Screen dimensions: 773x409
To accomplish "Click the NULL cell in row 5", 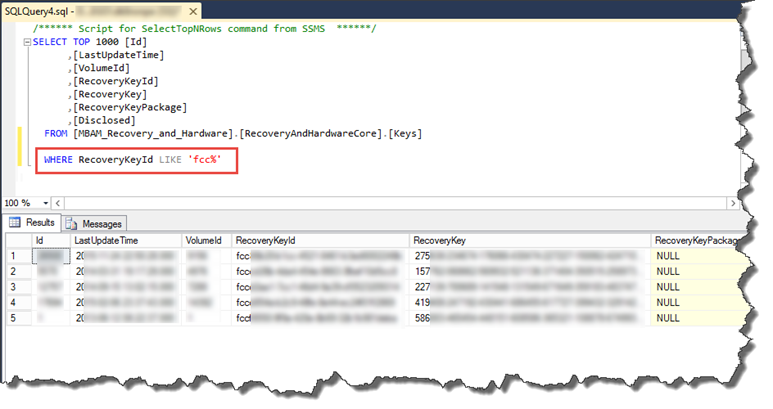I will point(698,318).
